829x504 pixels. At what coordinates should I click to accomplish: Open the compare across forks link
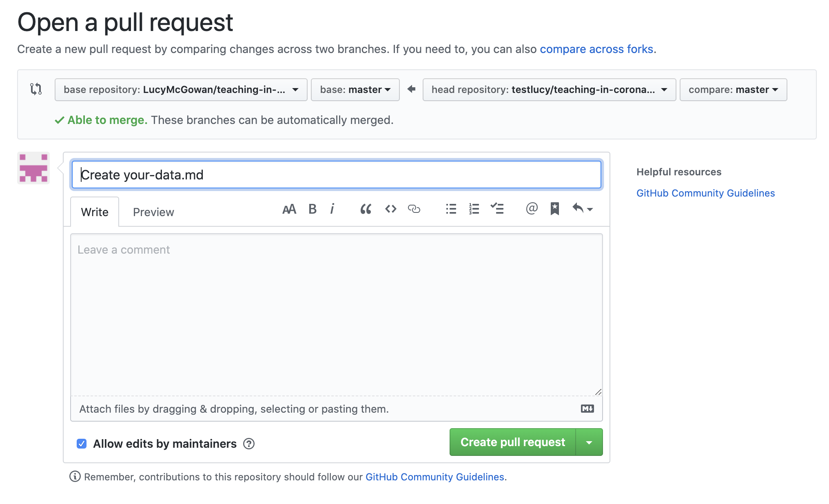click(596, 49)
